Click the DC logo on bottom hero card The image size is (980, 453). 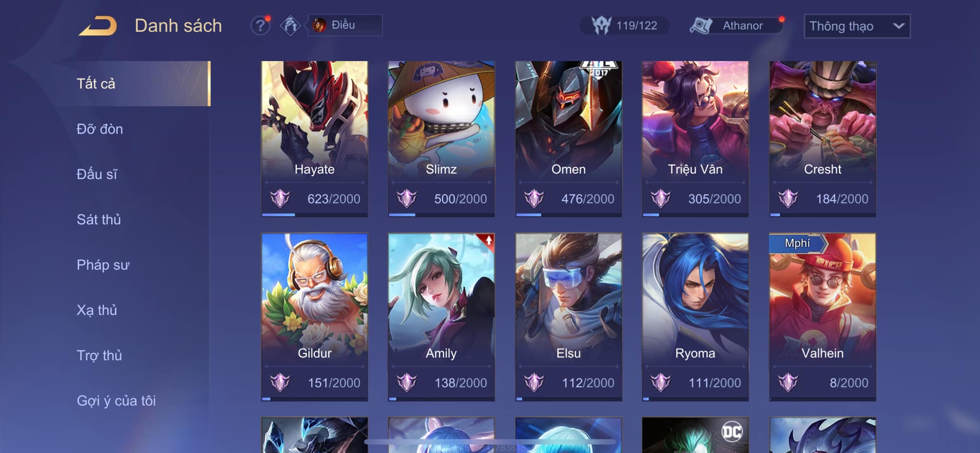coord(732,432)
